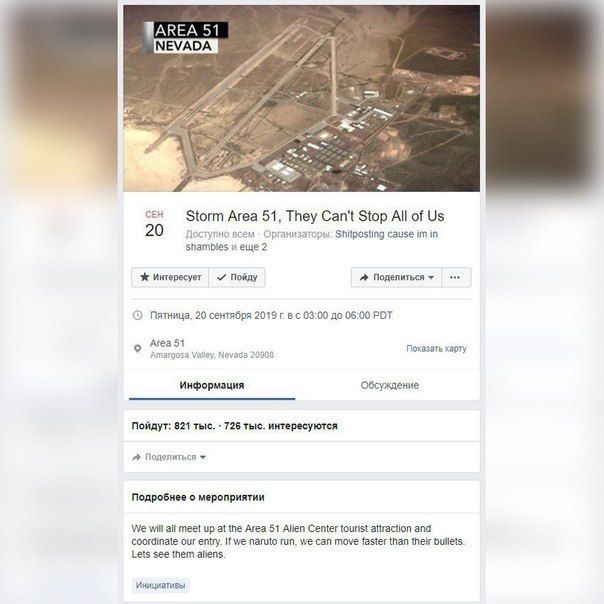Expand the lower Поделиться dropdown

tap(169, 457)
